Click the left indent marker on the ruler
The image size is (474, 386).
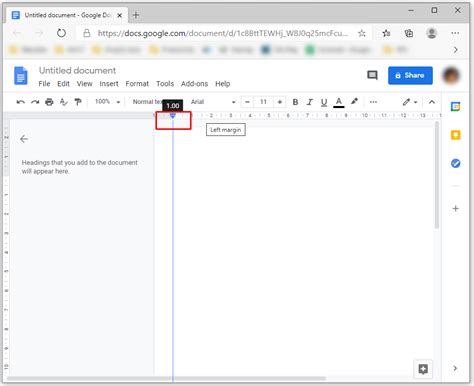[x=173, y=115]
